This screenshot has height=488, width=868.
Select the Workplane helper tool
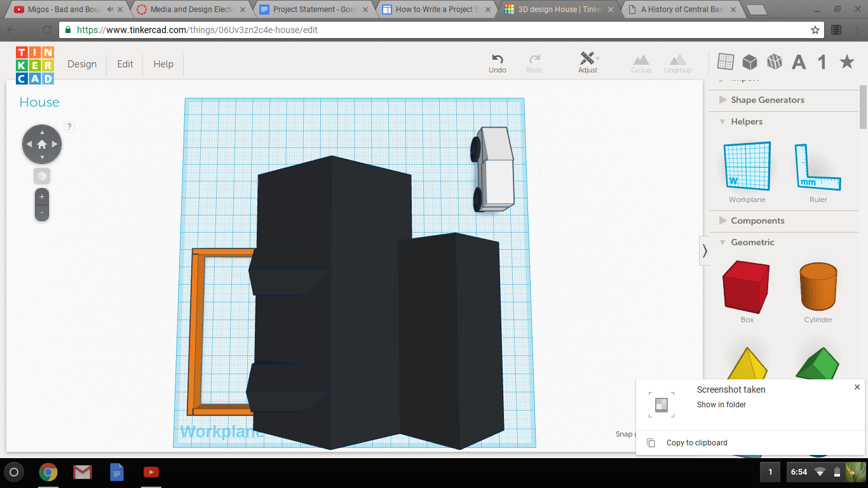(747, 167)
